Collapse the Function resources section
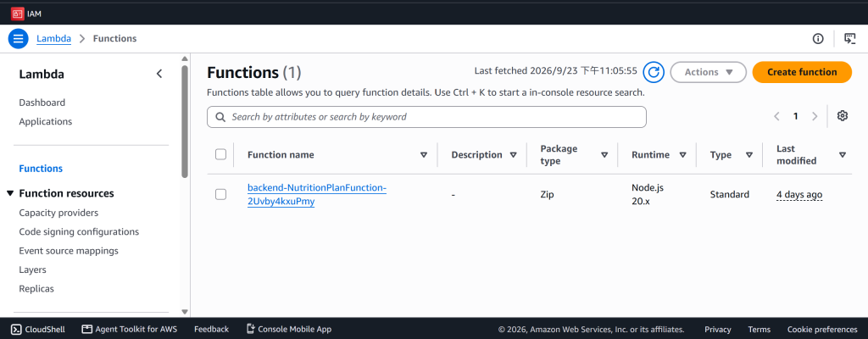This screenshot has width=868, height=339. tap(10, 193)
